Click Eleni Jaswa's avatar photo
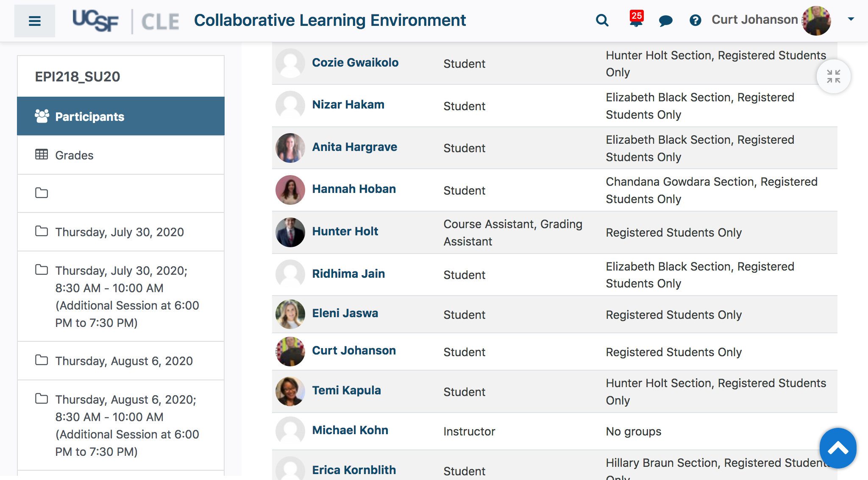The width and height of the screenshot is (868, 480). coord(290,314)
